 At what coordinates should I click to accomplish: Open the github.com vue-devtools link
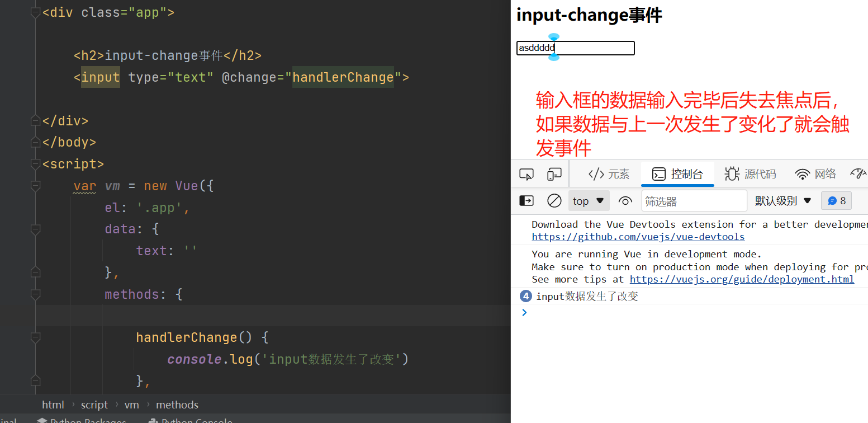[638, 237]
